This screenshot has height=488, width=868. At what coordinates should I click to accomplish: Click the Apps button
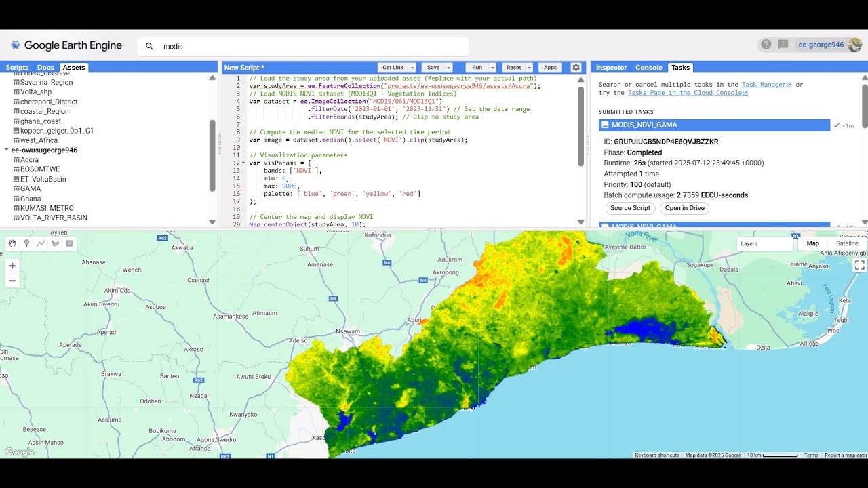click(550, 68)
